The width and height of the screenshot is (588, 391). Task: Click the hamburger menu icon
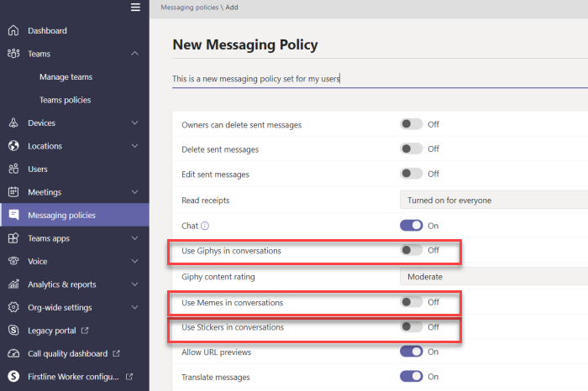pyautogui.click(x=135, y=7)
